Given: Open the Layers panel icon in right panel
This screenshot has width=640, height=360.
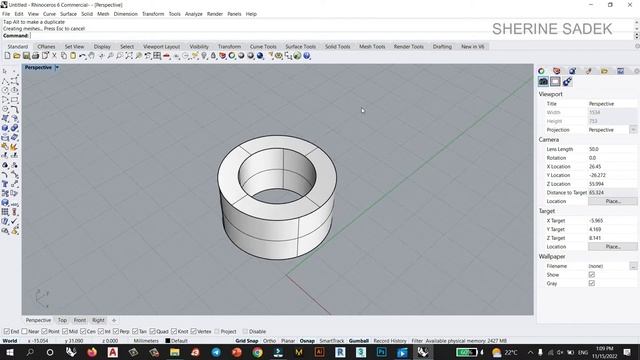Looking at the screenshot, I should point(557,71).
